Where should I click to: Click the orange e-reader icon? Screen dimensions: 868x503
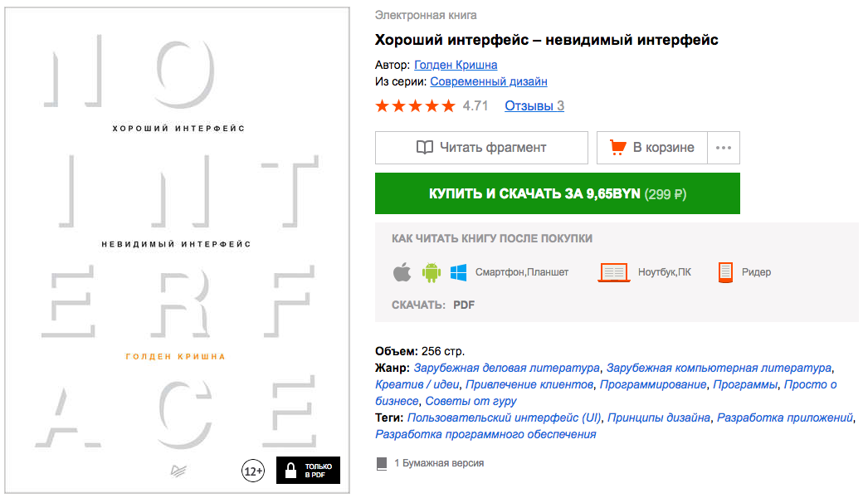click(725, 271)
